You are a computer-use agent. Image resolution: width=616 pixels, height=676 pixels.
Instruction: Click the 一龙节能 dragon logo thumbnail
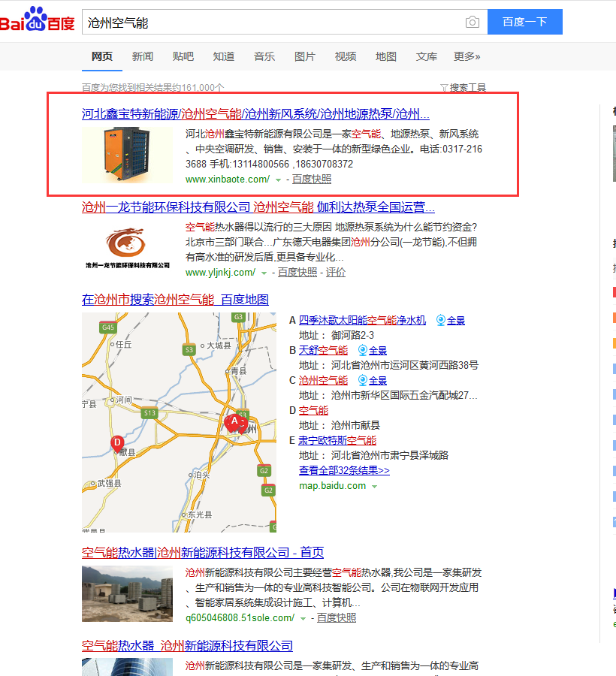coord(127,248)
